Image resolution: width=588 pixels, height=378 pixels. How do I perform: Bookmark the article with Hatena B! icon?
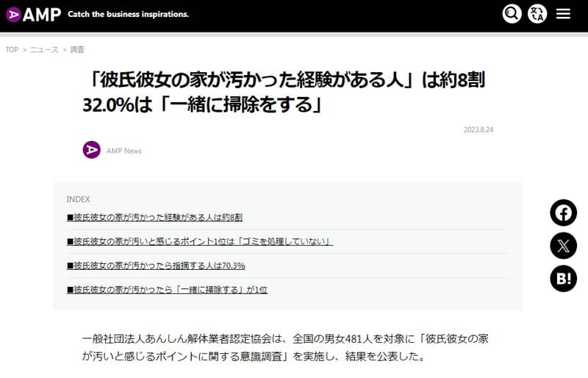click(563, 279)
